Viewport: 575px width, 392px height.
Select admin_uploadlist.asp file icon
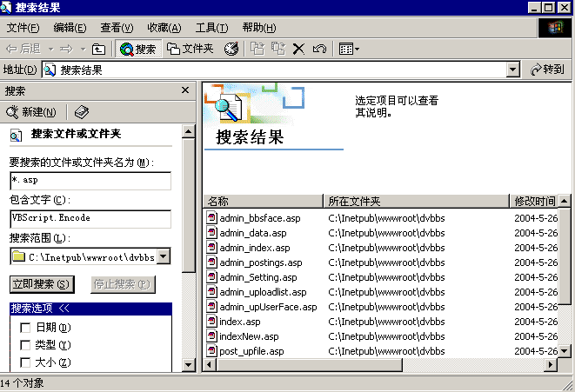coord(211,292)
